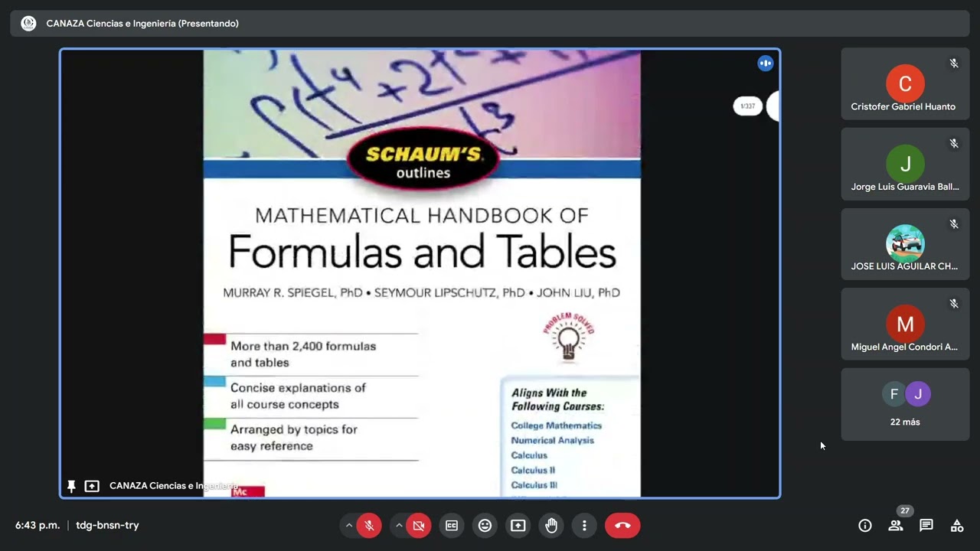Click the meeting code tdg-bnsn-try
980x551 pixels.
[107, 526]
